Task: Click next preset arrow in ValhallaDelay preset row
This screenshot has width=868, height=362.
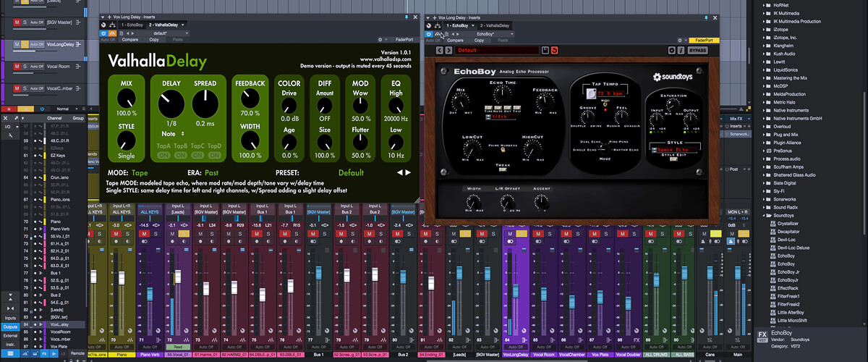Action: [x=409, y=173]
